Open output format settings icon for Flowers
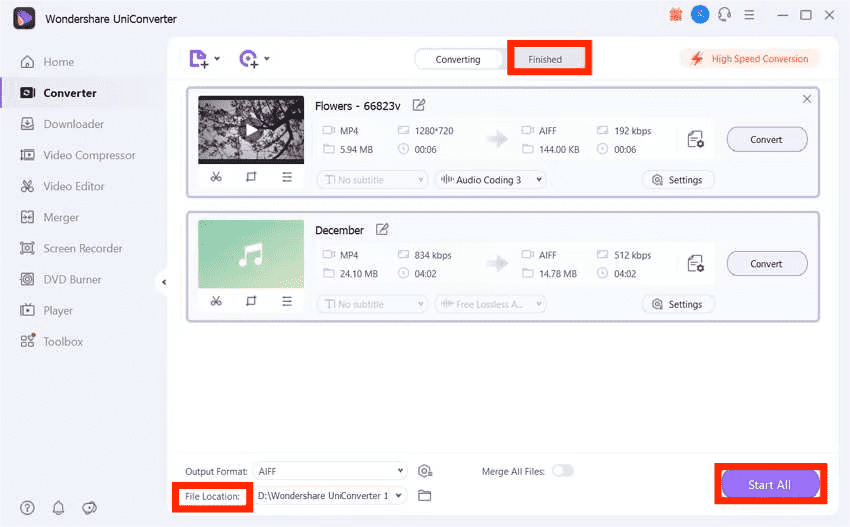This screenshot has width=850, height=527. 696,139
